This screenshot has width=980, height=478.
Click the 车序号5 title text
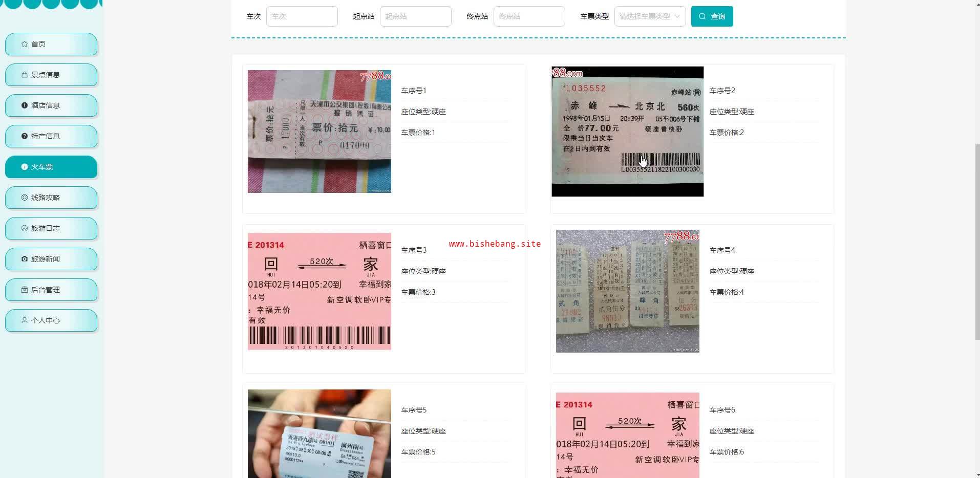click(414, 410)
